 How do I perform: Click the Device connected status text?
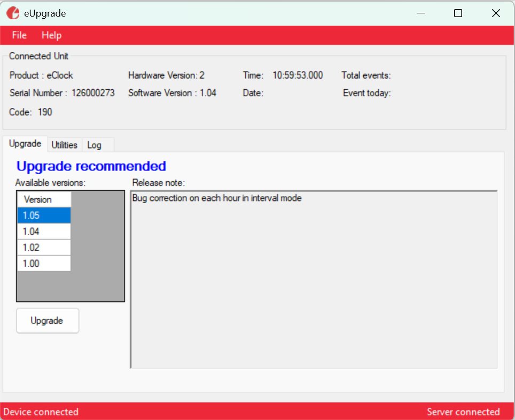coord(41,412)
